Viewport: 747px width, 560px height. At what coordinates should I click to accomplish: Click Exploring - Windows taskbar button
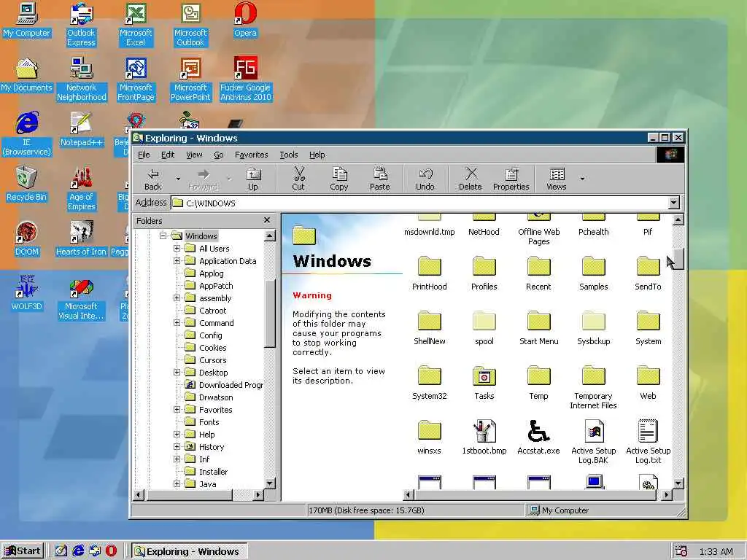click(x=189, y=551)
